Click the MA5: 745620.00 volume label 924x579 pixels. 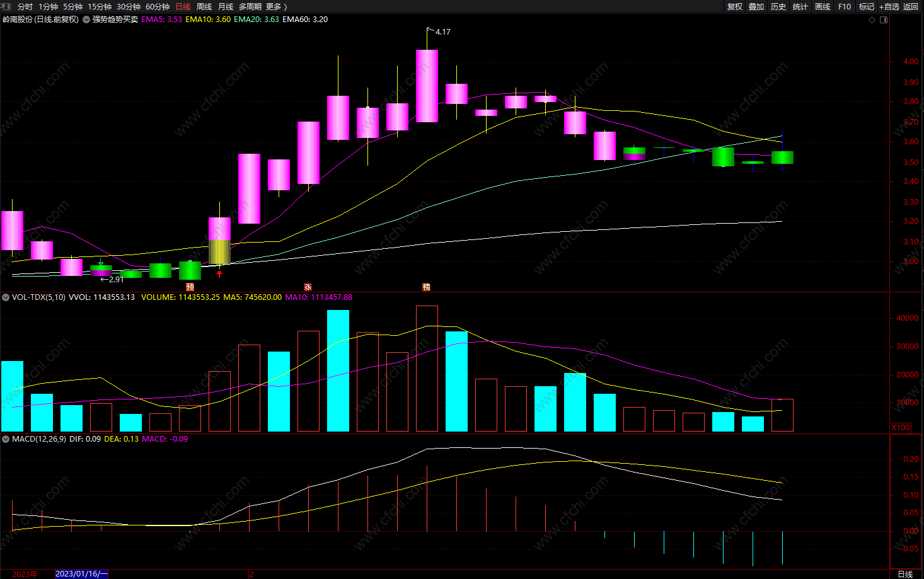pos(252,297)
